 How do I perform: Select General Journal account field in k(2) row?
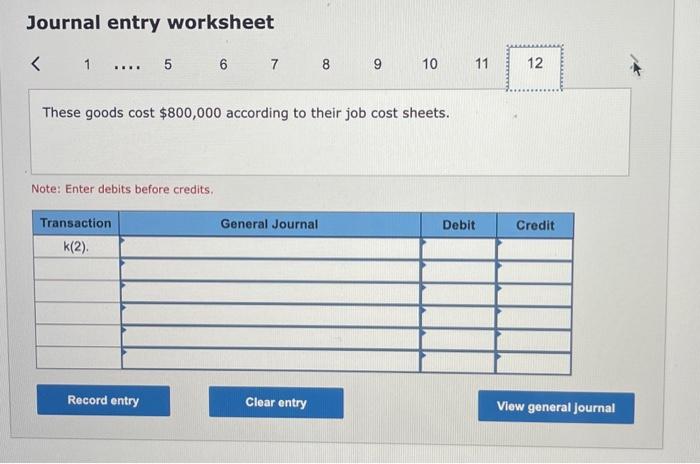point(270,248)
